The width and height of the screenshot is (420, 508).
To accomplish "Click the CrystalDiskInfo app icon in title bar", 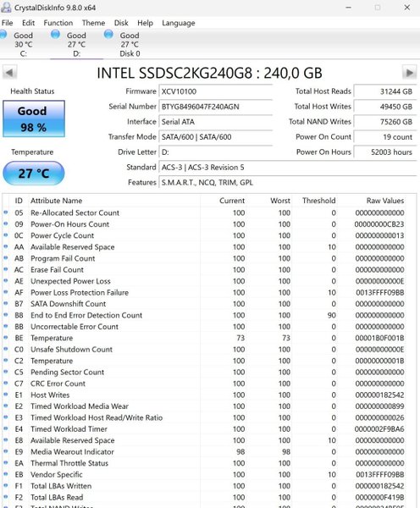I will pyautogui.click(x=6, y=7).
